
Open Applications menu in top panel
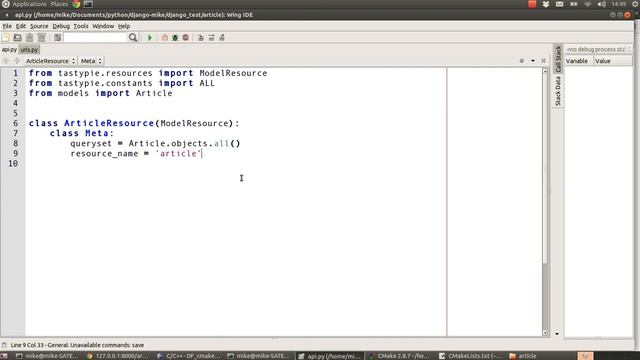[29, 4]
